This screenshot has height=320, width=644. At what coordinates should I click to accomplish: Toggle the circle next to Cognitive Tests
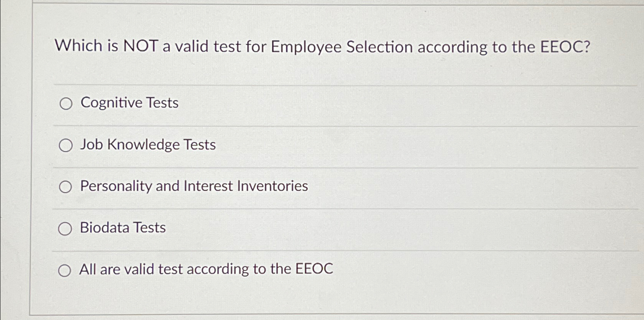[66, 103]
